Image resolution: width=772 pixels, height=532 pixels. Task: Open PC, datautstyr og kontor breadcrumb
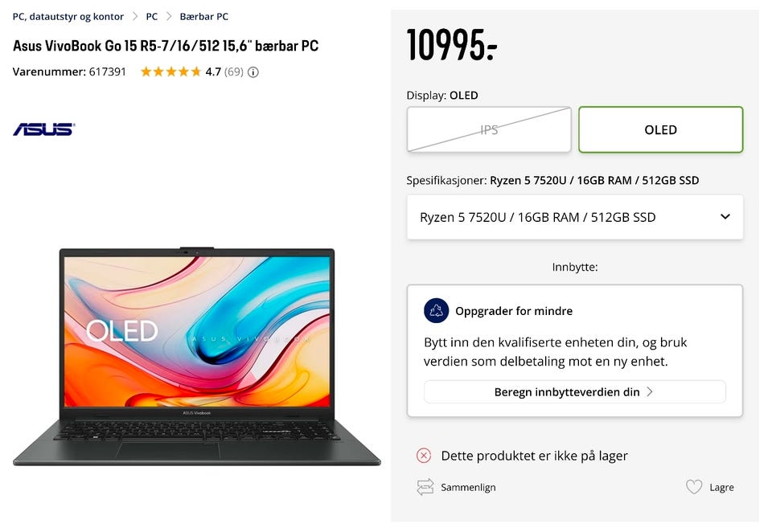click(68, 17)
